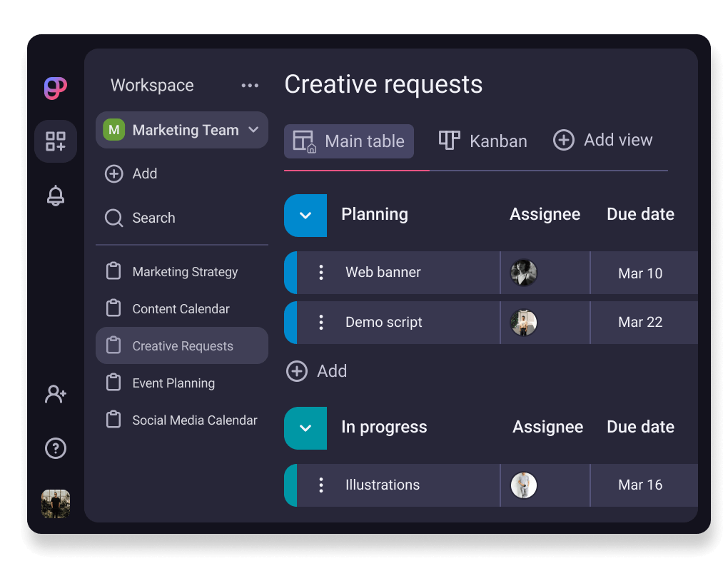Collapse the Planning group chevron
The image size is (728, 571).
coord(305,215)
